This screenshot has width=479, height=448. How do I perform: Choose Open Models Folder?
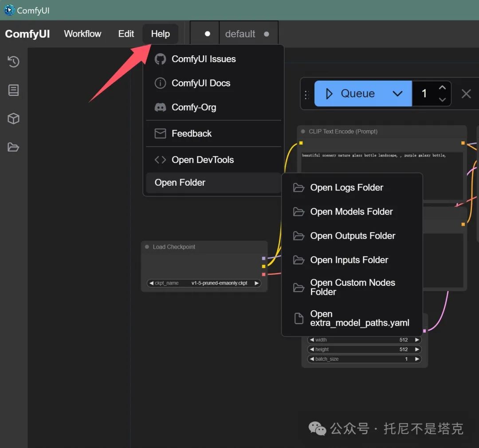click(x=352, y=211)
